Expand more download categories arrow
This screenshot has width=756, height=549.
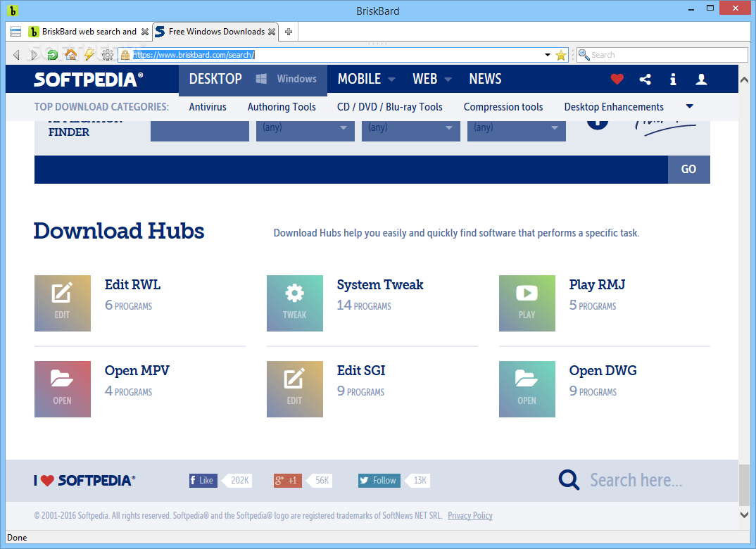[689, 106]
